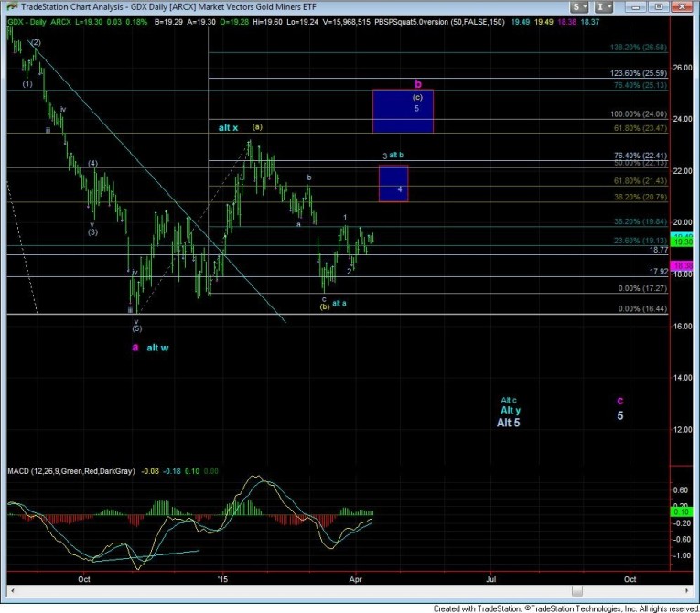Select the yellow (a) wave label
The image size is (700, 613).
(257, 127)
